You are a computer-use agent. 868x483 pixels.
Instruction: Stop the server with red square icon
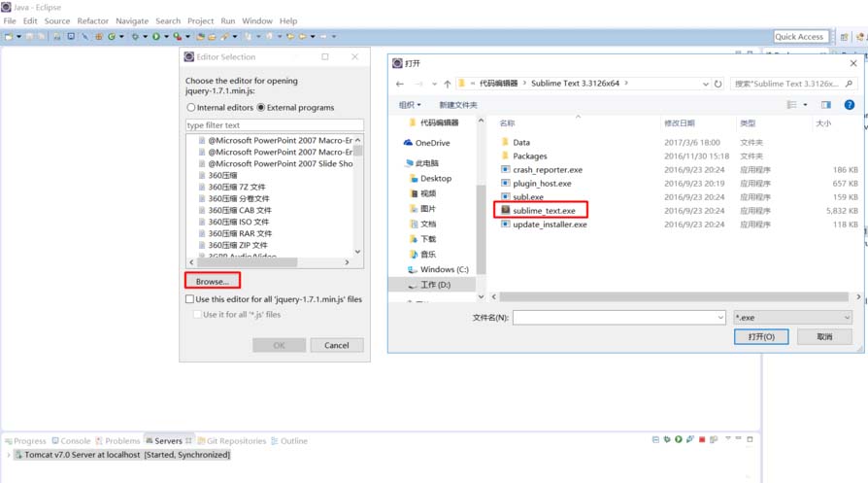click(x=702, y=439)
